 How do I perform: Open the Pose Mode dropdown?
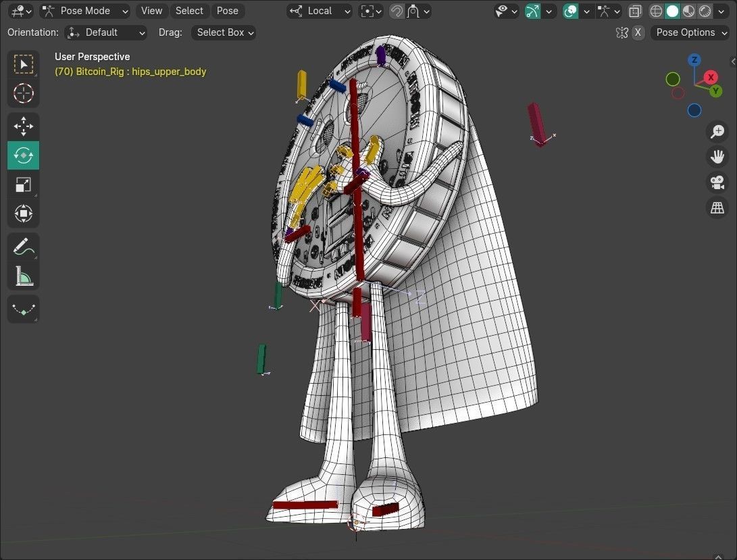pyautogui.click(x=85, y=11)
